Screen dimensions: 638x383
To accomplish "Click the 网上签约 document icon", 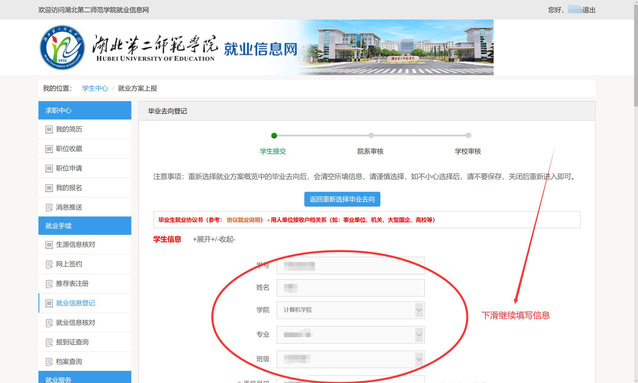I will [x=49, y=264].
